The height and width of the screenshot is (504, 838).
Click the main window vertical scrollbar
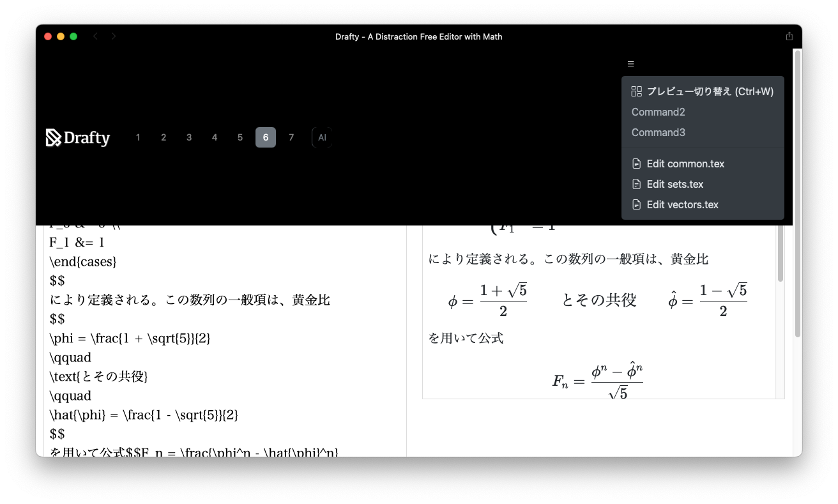click(x=797, y=194)
